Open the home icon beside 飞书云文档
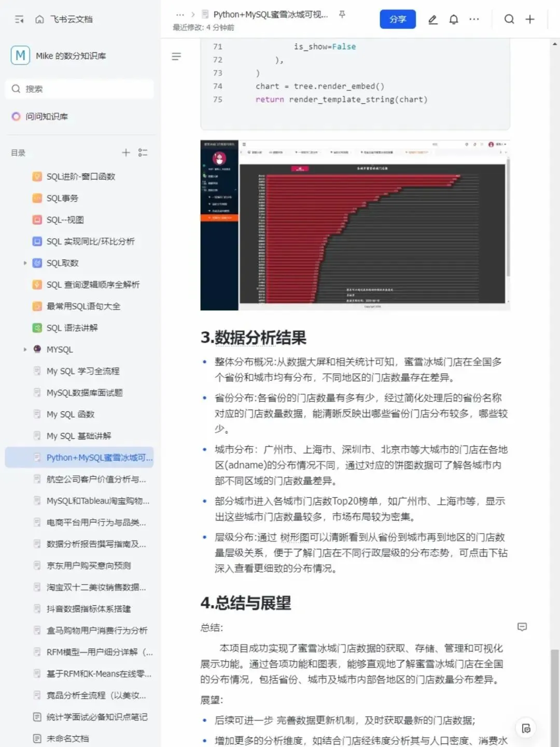 coord(39,19)
